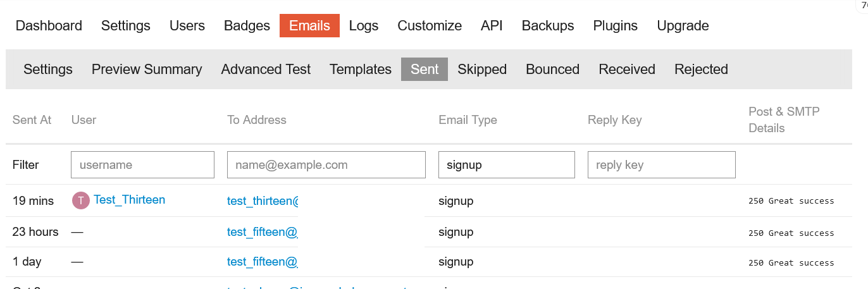The width and height of the screenshot is (868, 289).
Task: Click the Email Type column header
Action: point(468,120)
